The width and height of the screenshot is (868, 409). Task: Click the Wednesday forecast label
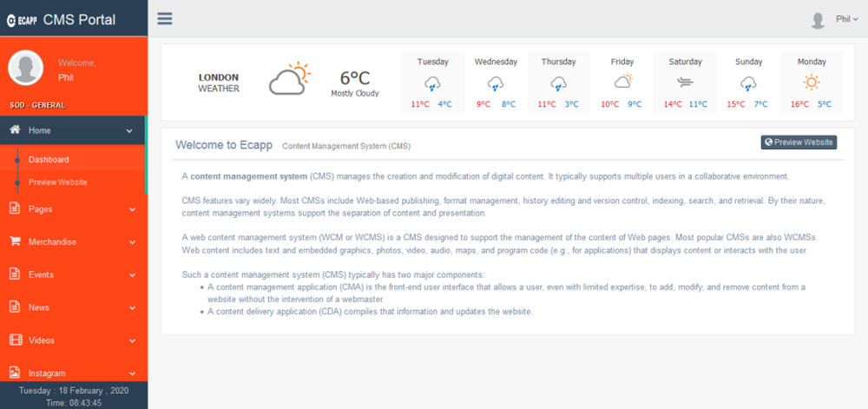tap(496, 62)
